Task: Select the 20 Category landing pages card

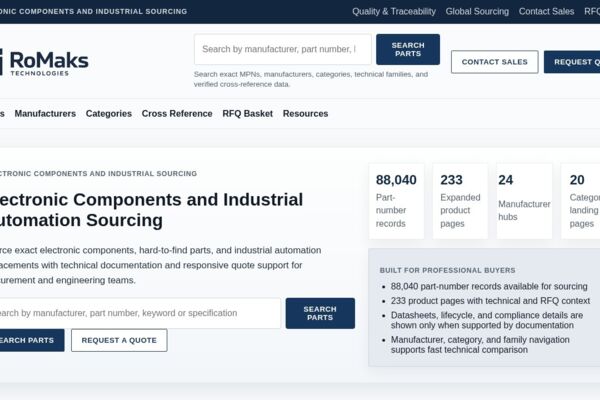Action: point(580,201)
